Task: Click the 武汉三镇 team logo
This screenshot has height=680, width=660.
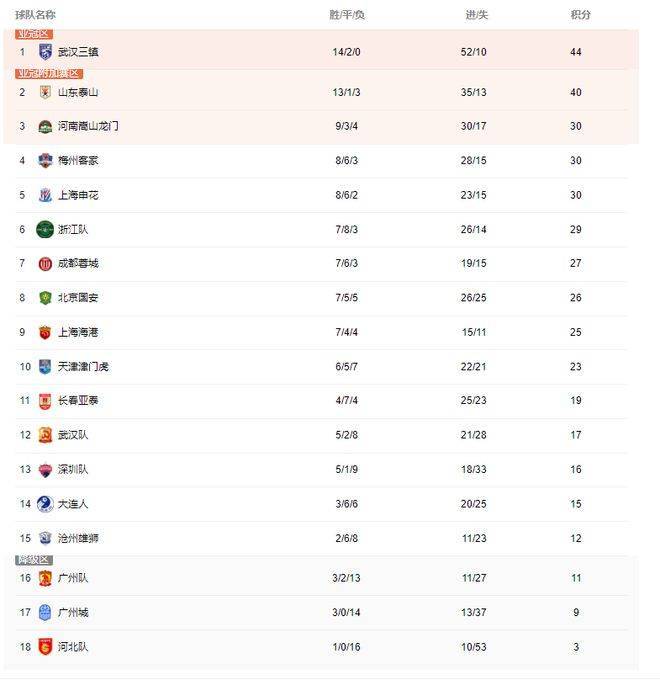Action: click(x=45, y=52)
